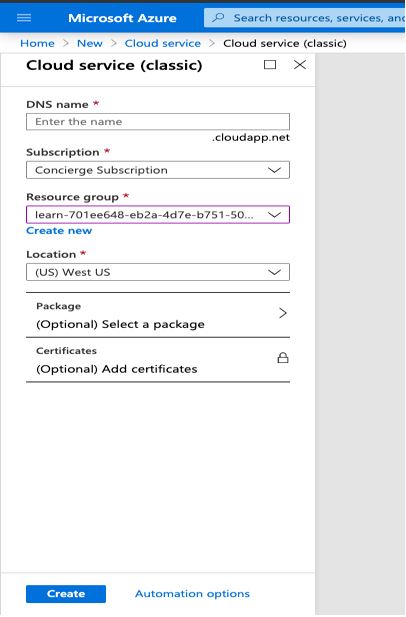Open the Resource group dropdown

coord(158,214)
